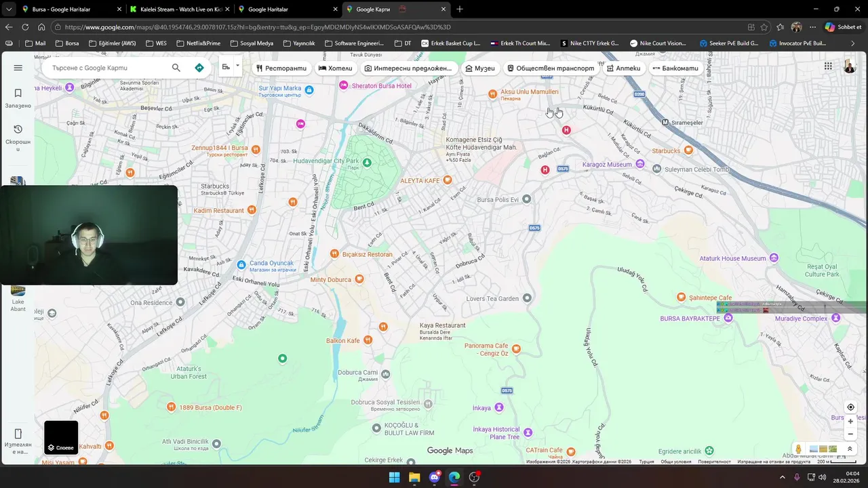Show the imagery thumbnails strip

pyautogui.click(x=823, y=449)
